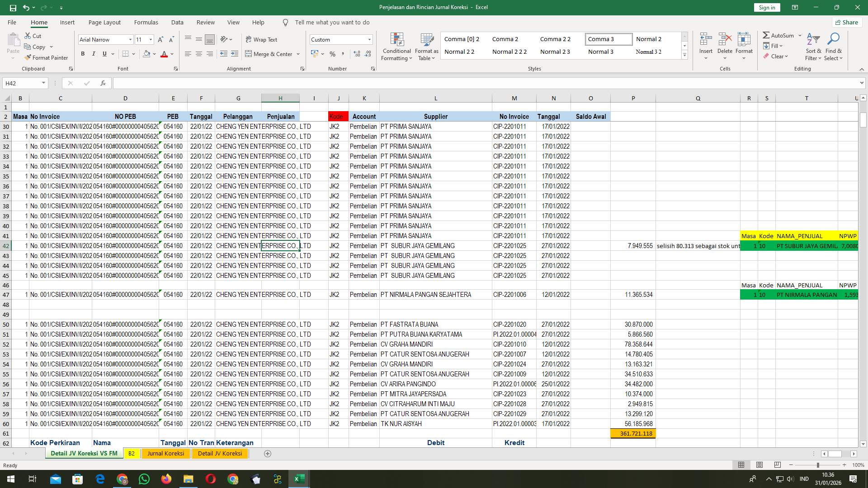The image size is (868, 488).
Task: Open the Jurnal Koreksi sheet tab
Action: 165,453
